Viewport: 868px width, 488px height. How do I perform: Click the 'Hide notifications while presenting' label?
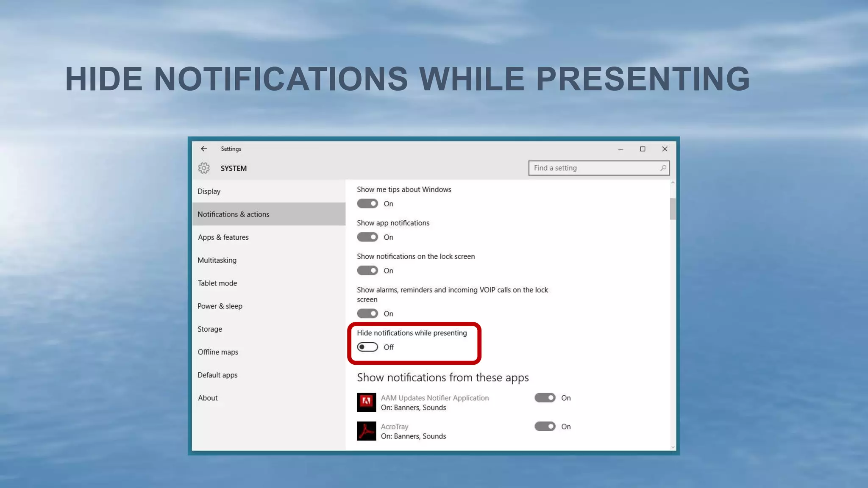pyautogui.click(x=412, y=333)
